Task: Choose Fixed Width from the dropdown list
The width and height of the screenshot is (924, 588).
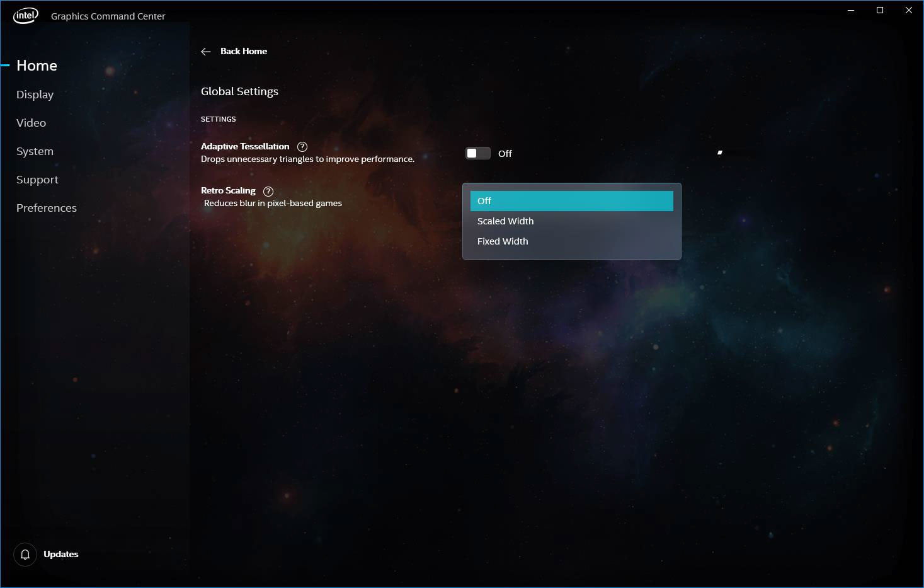Action: click(571, 241)
